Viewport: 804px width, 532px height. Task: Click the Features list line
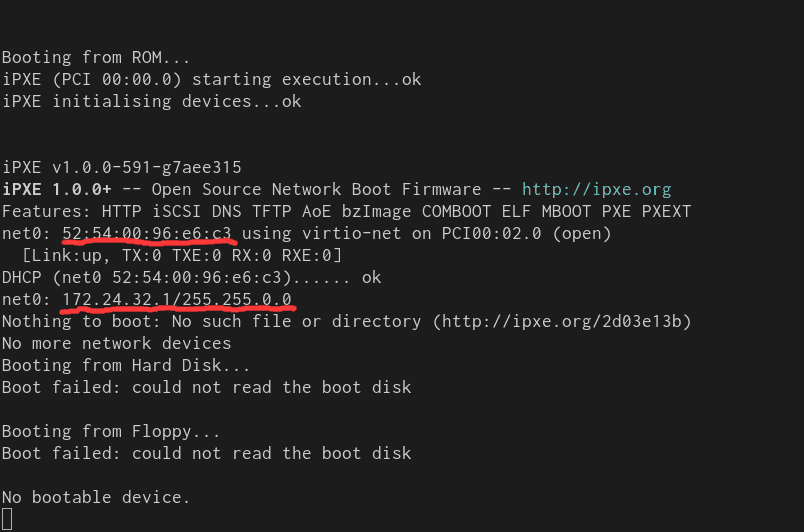(347, 212)
